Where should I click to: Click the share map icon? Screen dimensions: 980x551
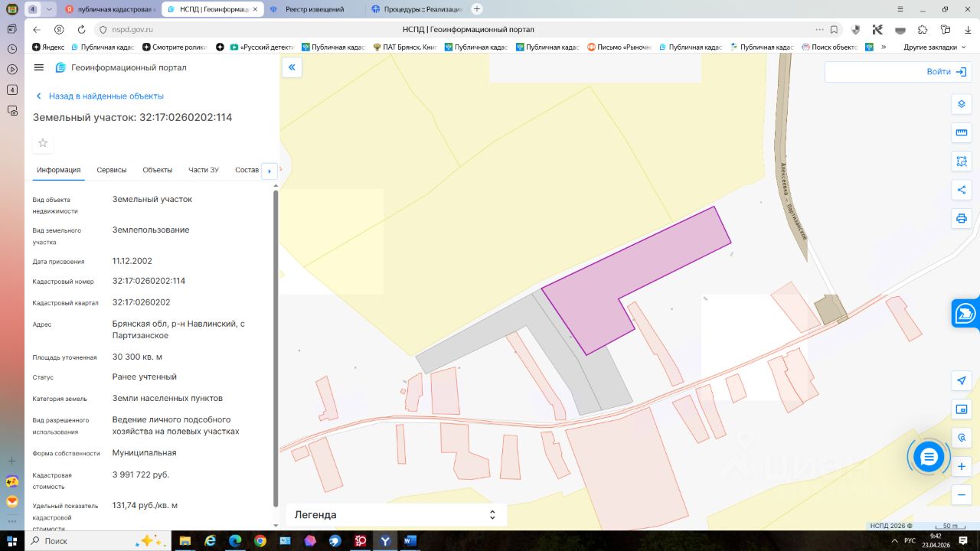962,190
